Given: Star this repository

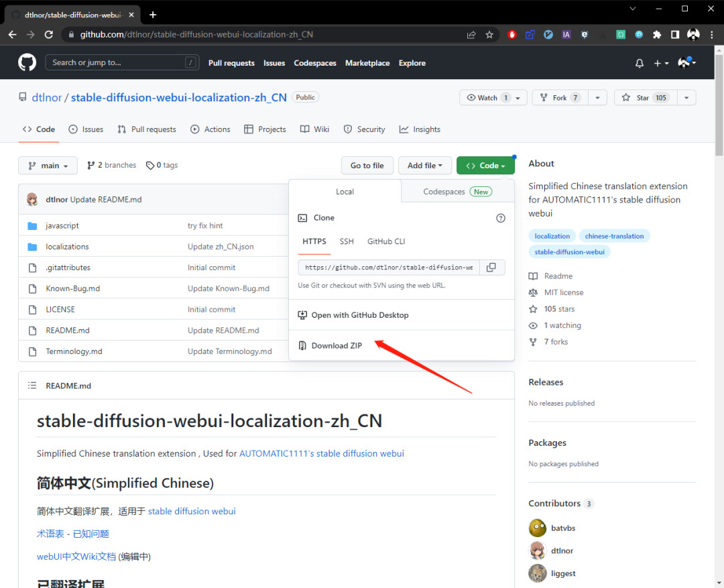Looking at the screenshot, I should tap(646, 97).
